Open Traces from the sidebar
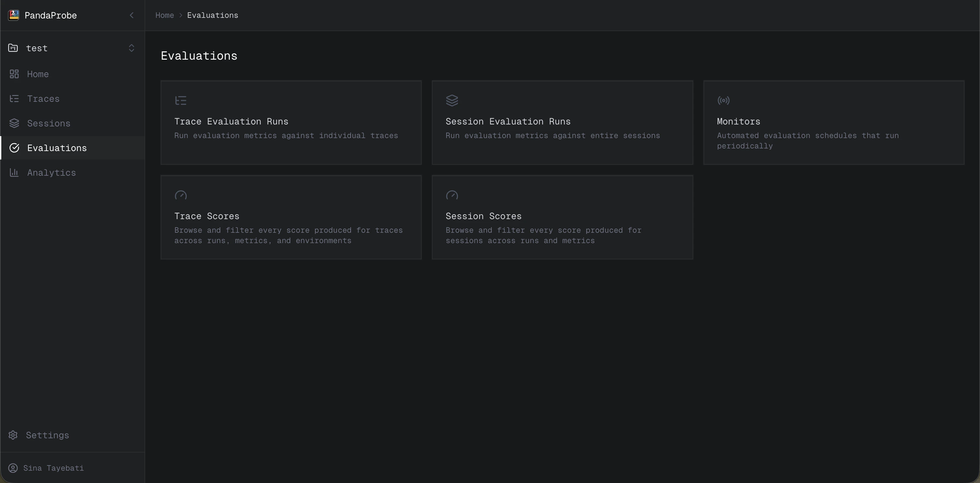Screen dimensions: 980x483 coord(72,99)
